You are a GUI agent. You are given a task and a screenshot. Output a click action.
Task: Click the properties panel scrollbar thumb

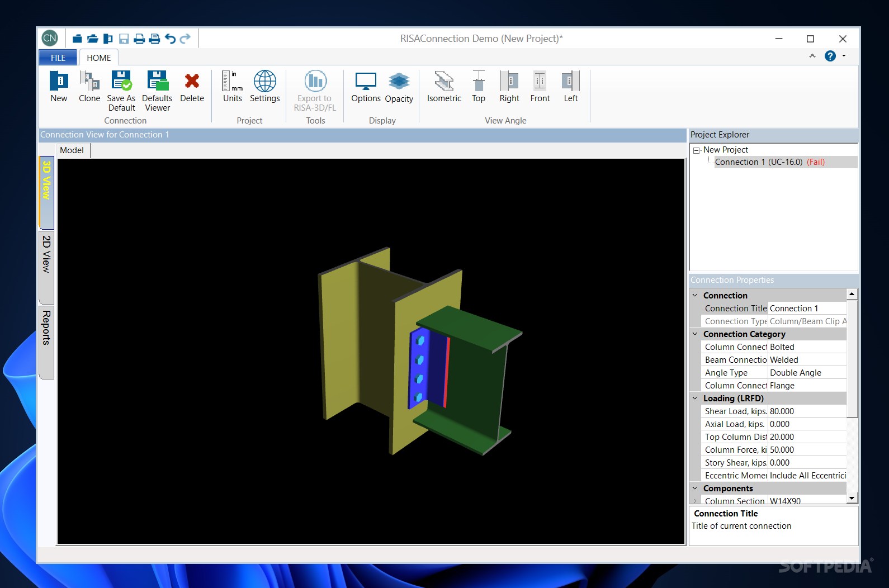pos(852,358)
